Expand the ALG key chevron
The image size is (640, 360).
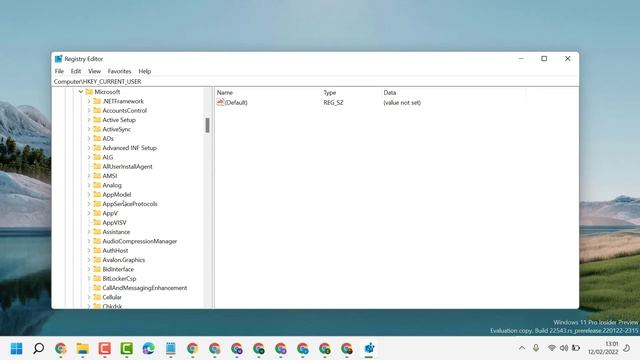(x=89, y=157)
